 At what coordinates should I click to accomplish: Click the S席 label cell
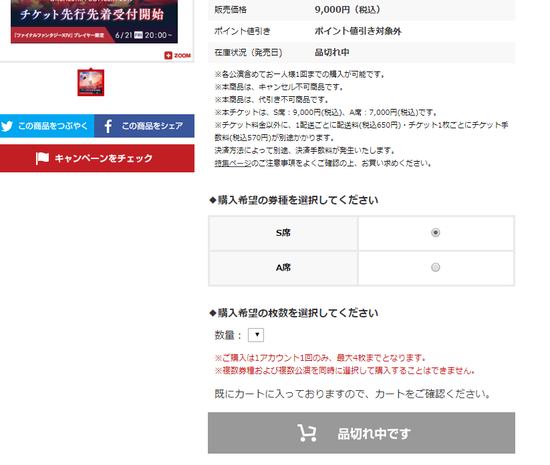pyautogui.click(x=283, y=233)
